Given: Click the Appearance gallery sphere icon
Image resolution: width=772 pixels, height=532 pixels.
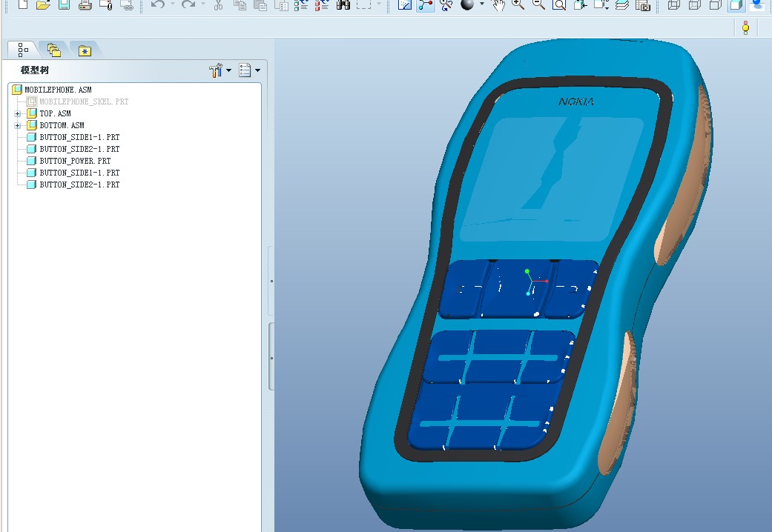Looking at the screenshot, I should 466,5.
